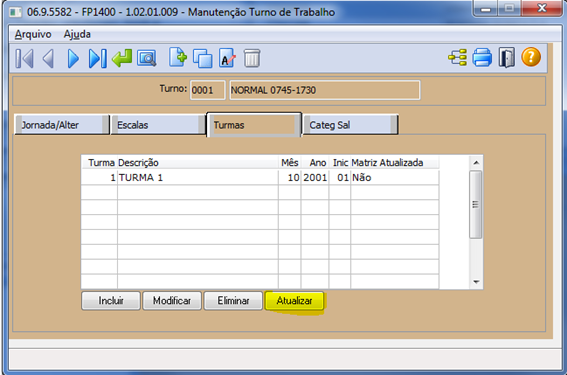Click the NORMAL 0745-1730 description field

(x=324, y=90)
